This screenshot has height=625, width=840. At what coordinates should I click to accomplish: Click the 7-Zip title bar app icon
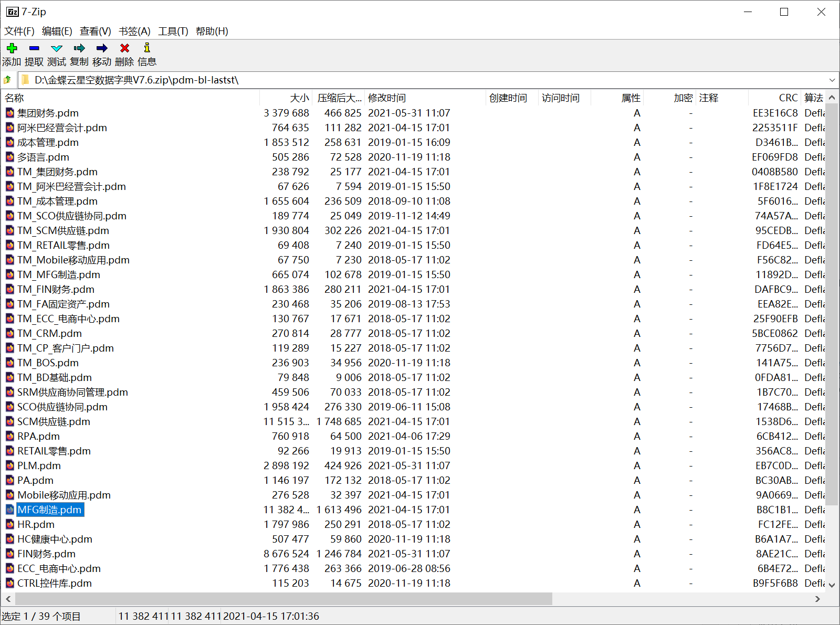tap(13, 12)
